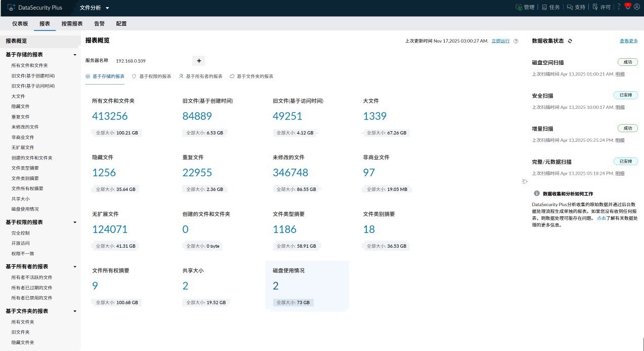Open 管理 from the top header
Viewport: 644px width, 351px height.
tap(525, 8)
